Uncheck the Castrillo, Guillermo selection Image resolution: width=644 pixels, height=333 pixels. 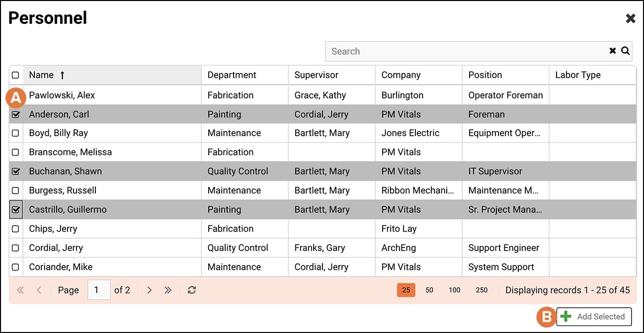point(15,209)
